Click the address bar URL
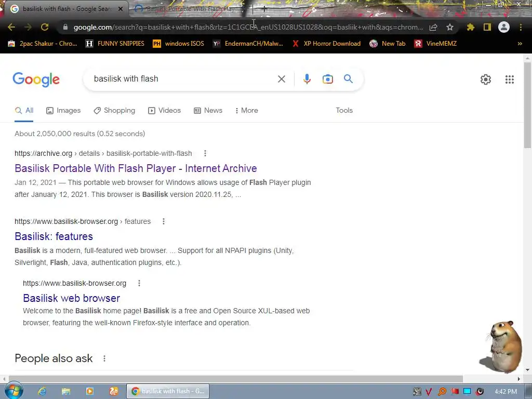 [248, 27]
